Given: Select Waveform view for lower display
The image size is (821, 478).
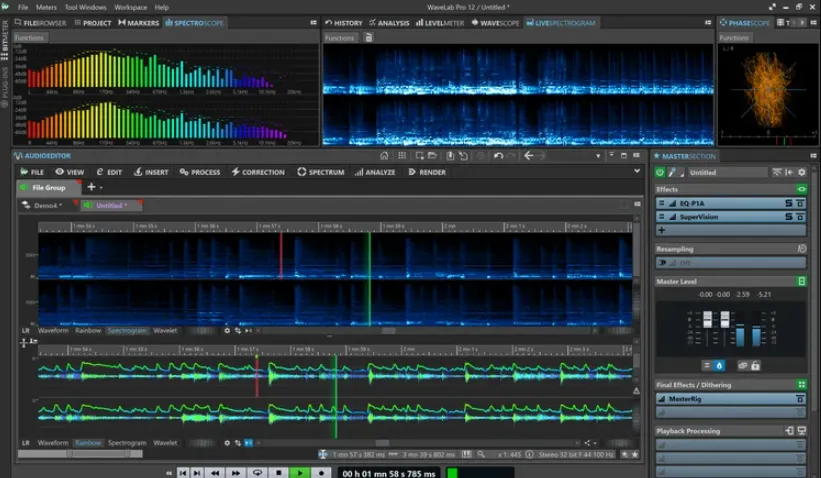Looking at the screenshot, I should (53, 443).
